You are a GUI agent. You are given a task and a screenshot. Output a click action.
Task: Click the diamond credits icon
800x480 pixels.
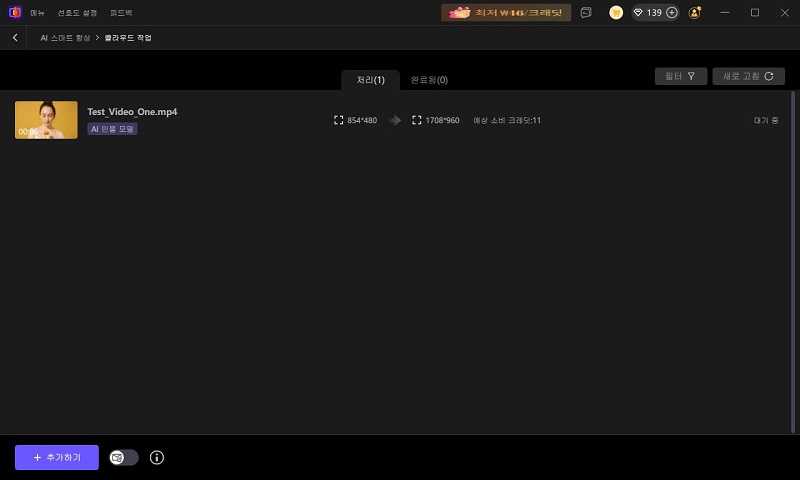pyautogui.click(x=638, y=13)
